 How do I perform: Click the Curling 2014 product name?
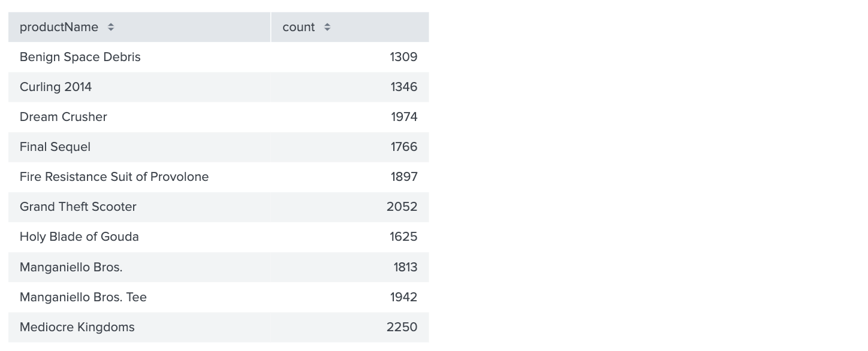coord(56,87)
